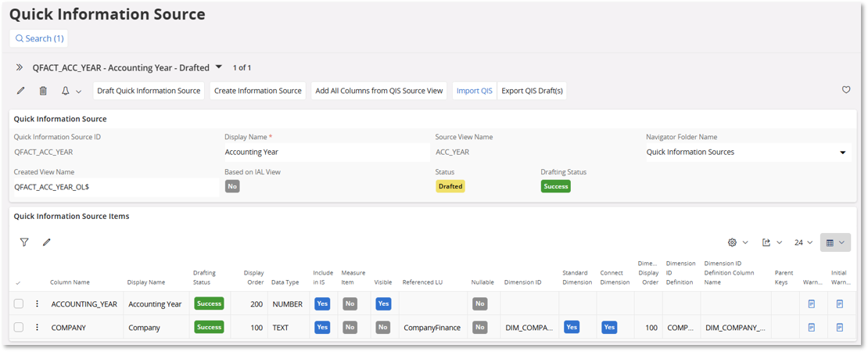Expand the bell subscription dropdown arrow
Screen dimensions: 868x352
[x=78, y=92]
